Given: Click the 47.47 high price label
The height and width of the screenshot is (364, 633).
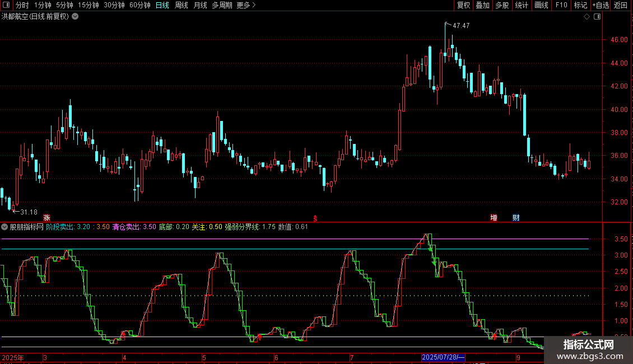Looking at the screenshot, I should pos(461,26).
